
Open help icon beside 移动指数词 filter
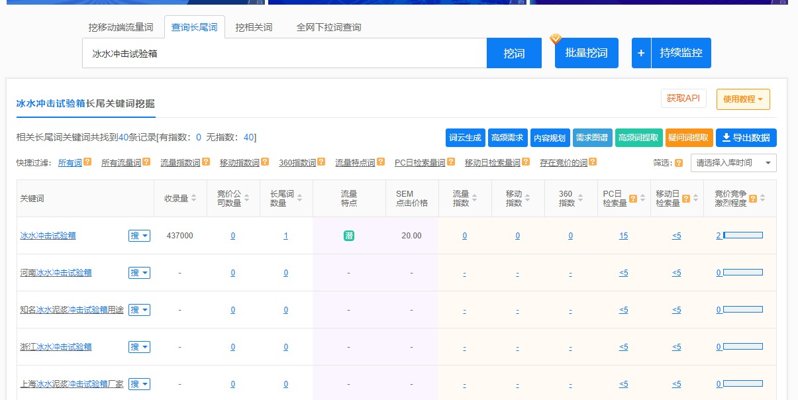[265, 162]
